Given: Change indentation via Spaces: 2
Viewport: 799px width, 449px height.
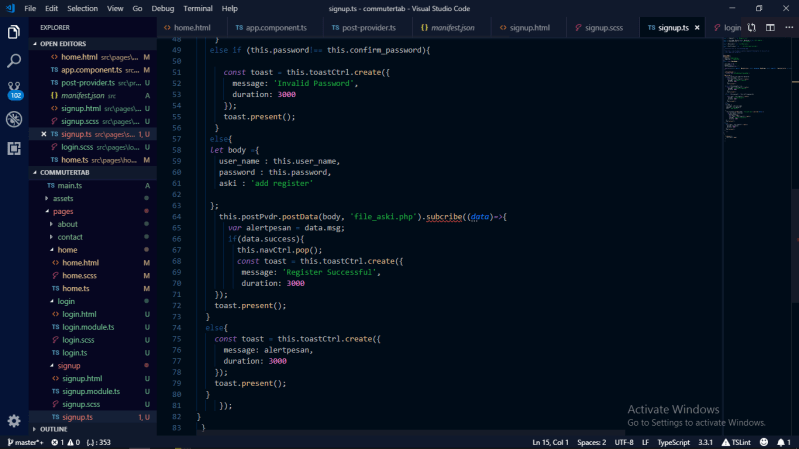Looking at the screenshot, I should click(x=592, y=442).
